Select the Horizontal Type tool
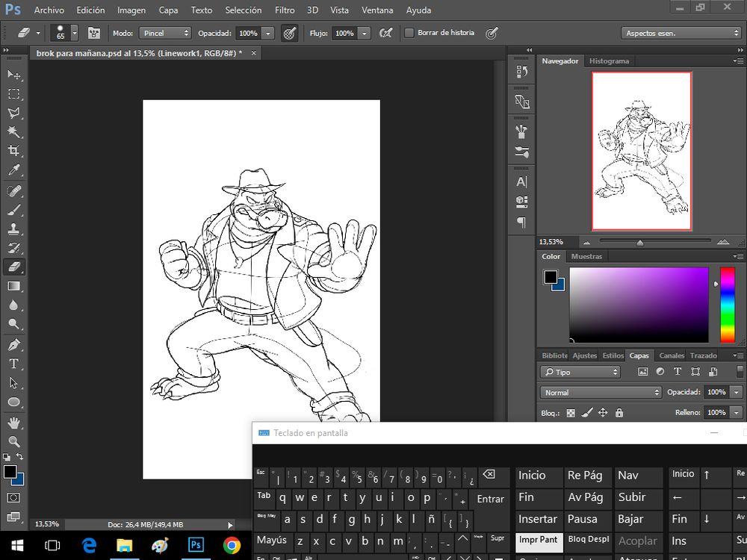The width and height of the screenshot is (747, 560). (13, 364)
